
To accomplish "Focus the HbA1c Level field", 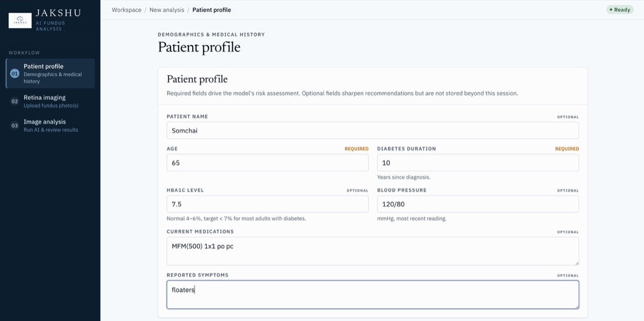I will (x=268, y=204).
